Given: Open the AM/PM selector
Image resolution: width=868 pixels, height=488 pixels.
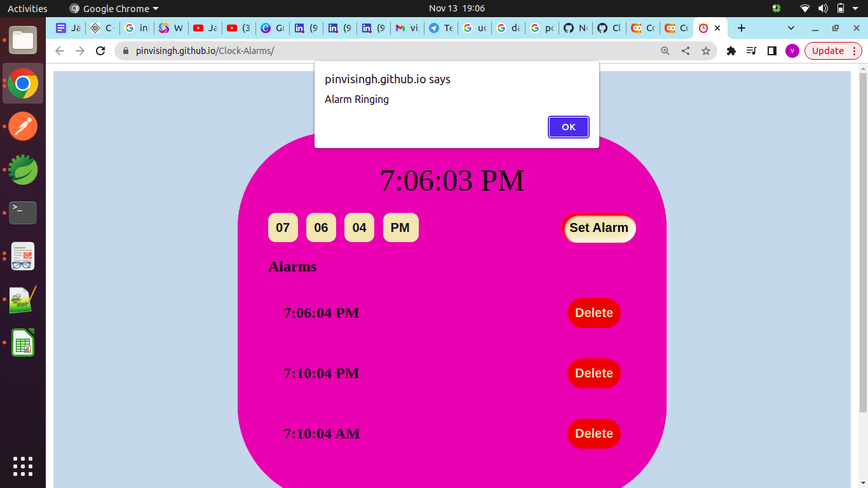Looking at the screenshot, I should [400, 227].
